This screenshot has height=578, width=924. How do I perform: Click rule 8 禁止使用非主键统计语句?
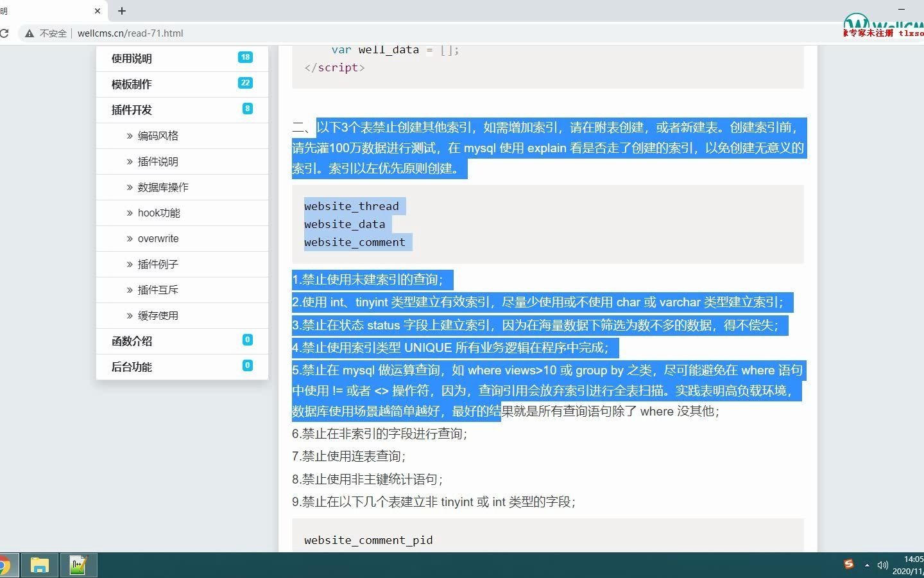click(367, 479)
